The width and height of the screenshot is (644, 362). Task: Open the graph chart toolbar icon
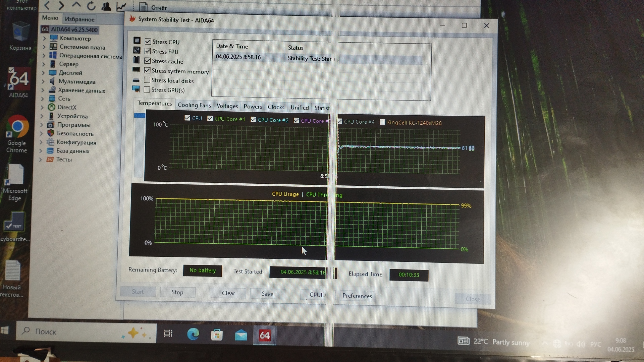pos(121,6)
